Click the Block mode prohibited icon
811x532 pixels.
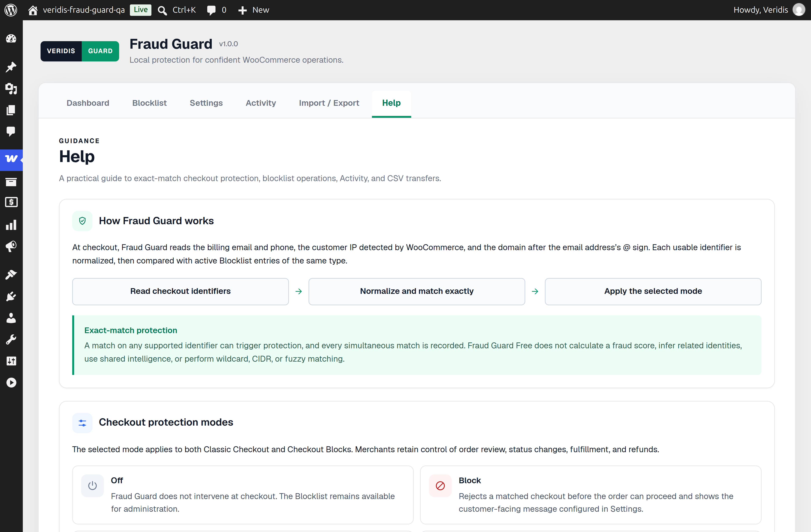(x=440, y=485)
